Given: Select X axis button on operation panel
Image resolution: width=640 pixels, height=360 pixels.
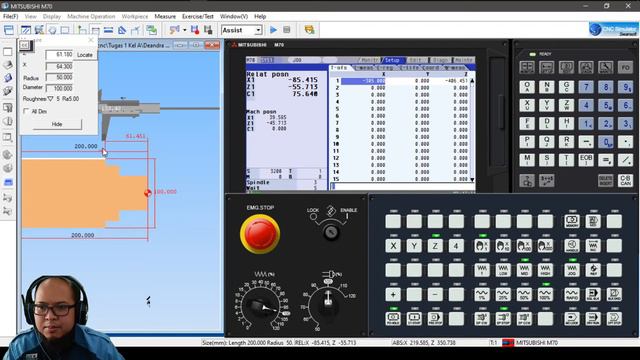Looking at the screenshot, I should click(393, 246).
